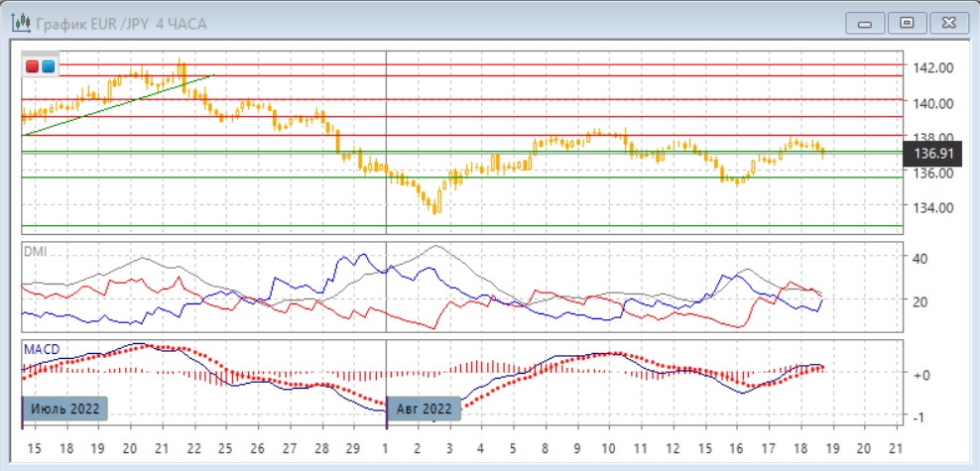The image size is (980, 471).
Task: Click the MACD indicator label
Action: [x=40, y=351]
